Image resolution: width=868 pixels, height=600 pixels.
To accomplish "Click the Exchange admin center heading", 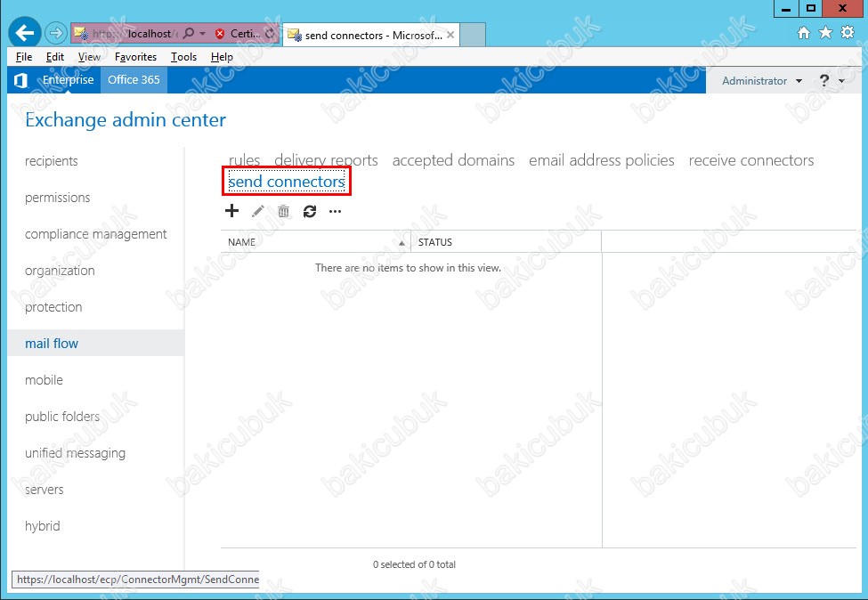I will [x=126, y=120].
